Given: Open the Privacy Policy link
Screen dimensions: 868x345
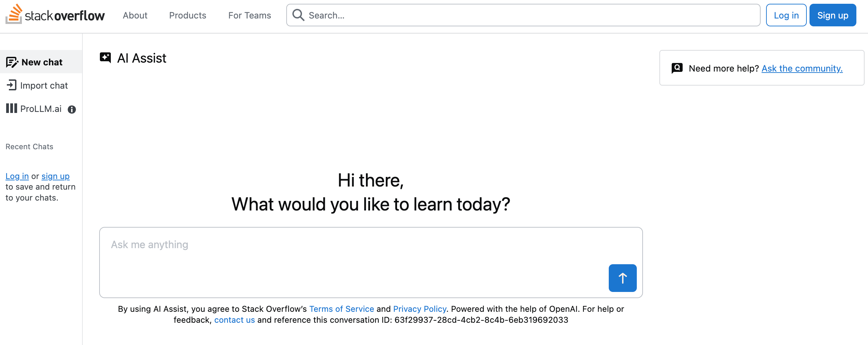Looking at the screenshot, I should (420, 309).
